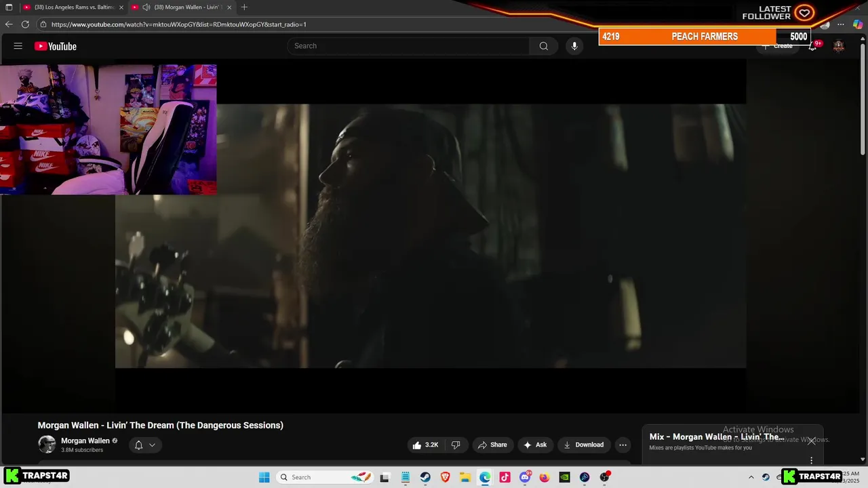Expand notification options chevron beside bell
Viewport: 868px width, 488px height.
[x=152, y=445]
